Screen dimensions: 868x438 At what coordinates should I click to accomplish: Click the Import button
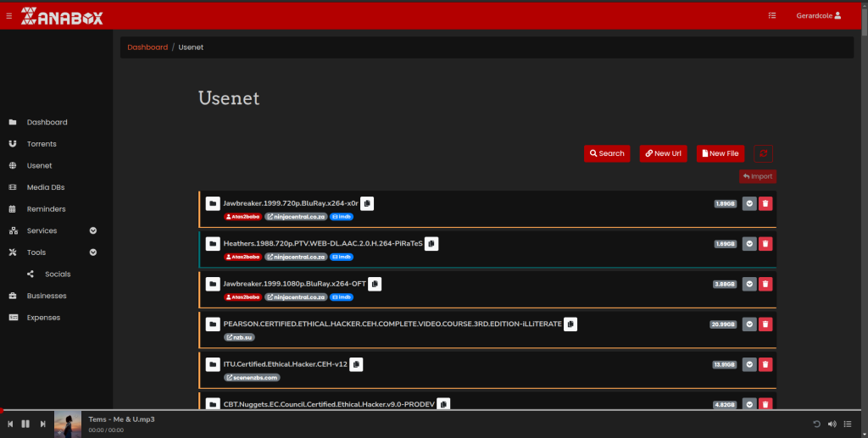pyautogui.click(x=758, y=176)
